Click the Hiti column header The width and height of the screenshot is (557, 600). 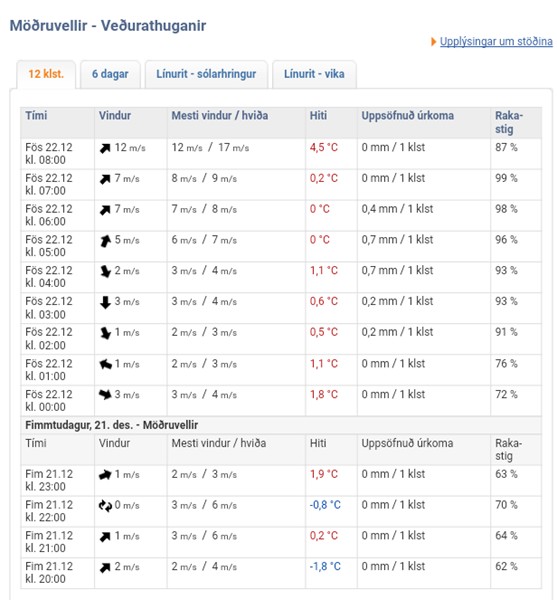(x=318, y=116)
